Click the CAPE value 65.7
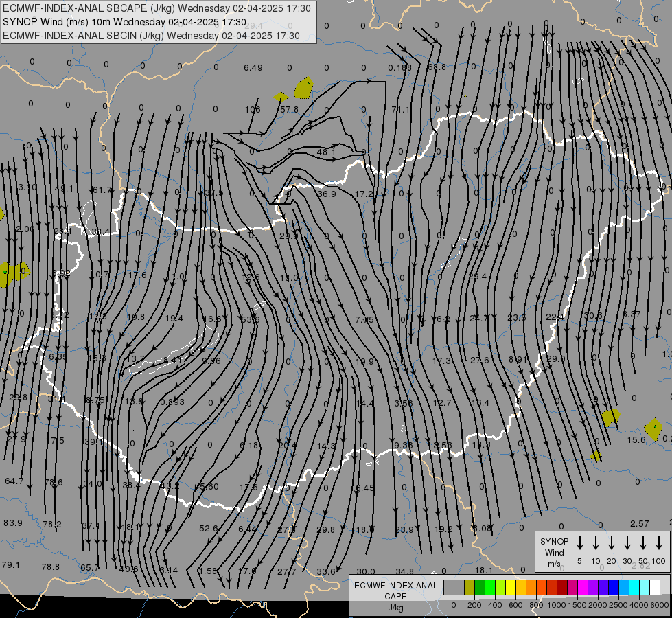The image size is (672, 618). tap(90, 568)
